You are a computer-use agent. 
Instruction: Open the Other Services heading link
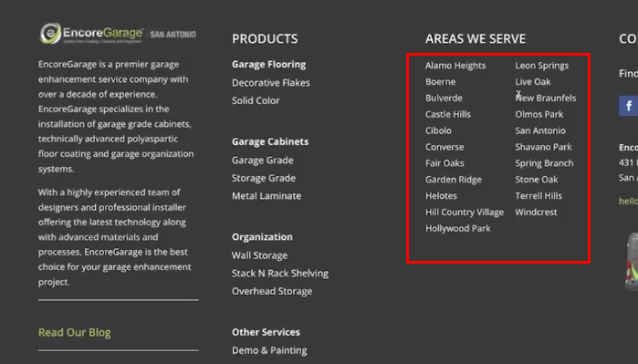click(267, 332)
